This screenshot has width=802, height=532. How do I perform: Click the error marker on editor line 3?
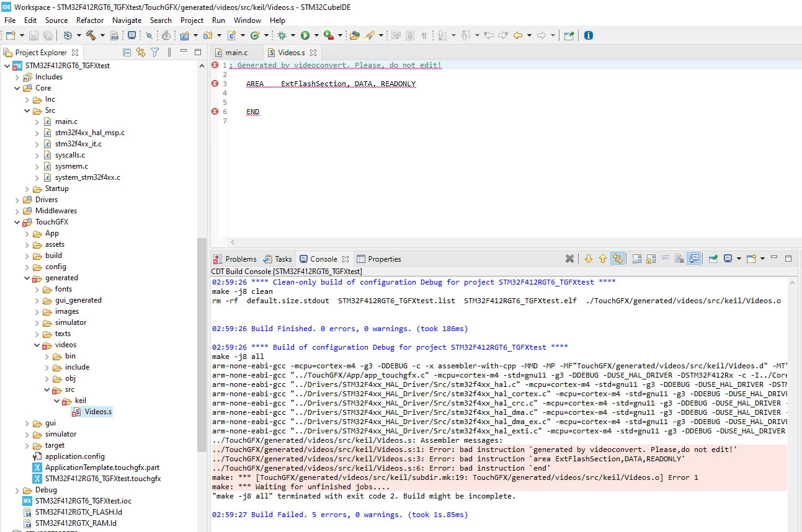215,84
